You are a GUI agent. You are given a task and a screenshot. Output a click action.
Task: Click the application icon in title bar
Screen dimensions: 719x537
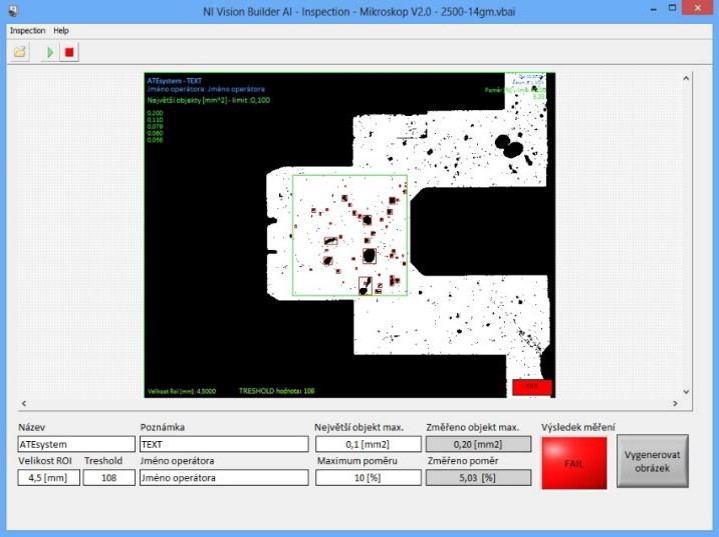coord(12,10)
